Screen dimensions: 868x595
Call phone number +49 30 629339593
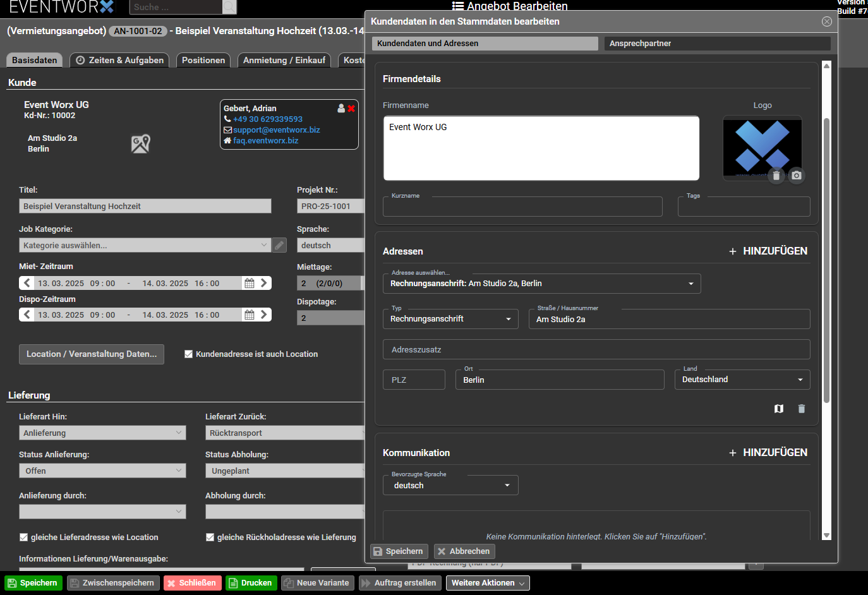268,119
